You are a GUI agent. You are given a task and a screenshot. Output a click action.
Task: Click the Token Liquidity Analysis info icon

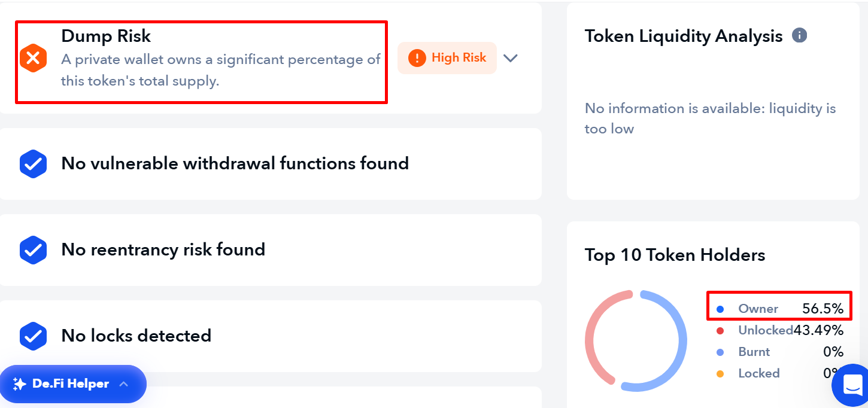(799, 35)
